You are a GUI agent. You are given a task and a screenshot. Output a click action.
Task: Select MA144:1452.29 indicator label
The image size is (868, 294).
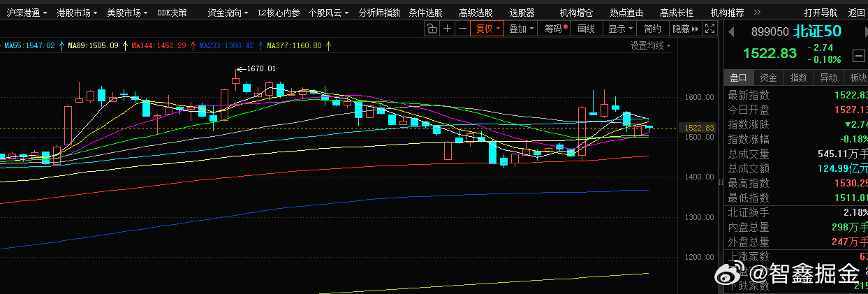(x=159, y=45)
